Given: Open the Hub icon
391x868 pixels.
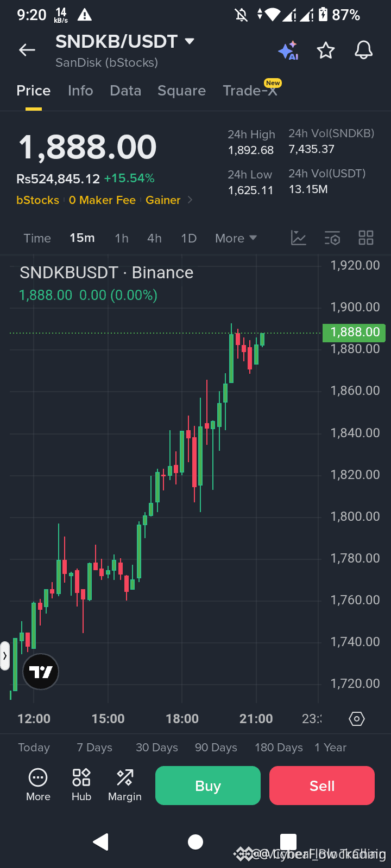Looking at the screenshot, I should [81, 784].
